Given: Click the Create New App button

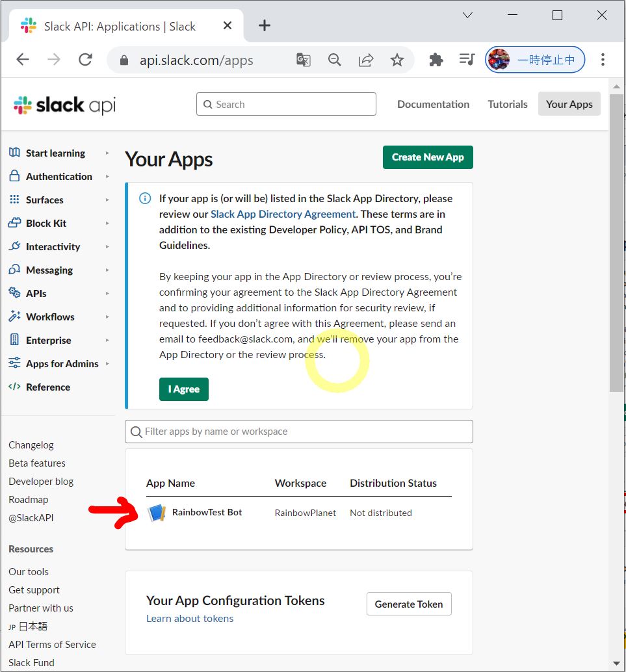Looking at the screenshot, I should click(x=428, y=157).
